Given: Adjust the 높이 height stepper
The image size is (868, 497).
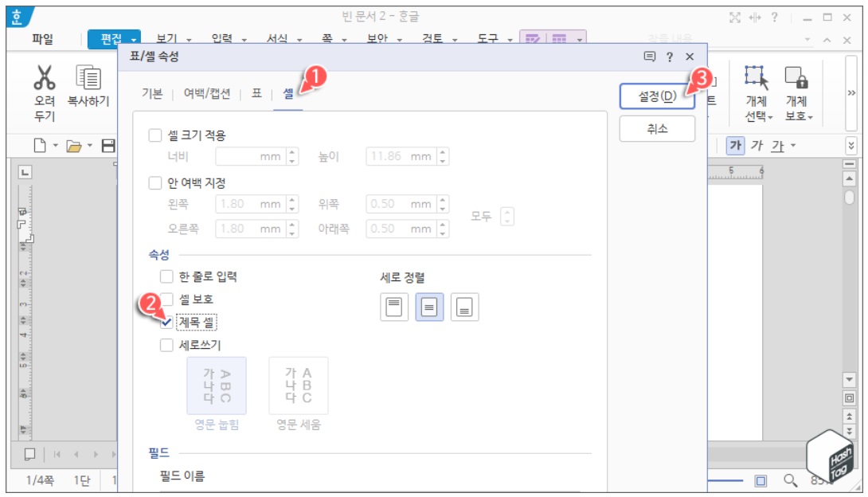Looking at the screenshot, I should pyautogui.click(x=442, y=157).
